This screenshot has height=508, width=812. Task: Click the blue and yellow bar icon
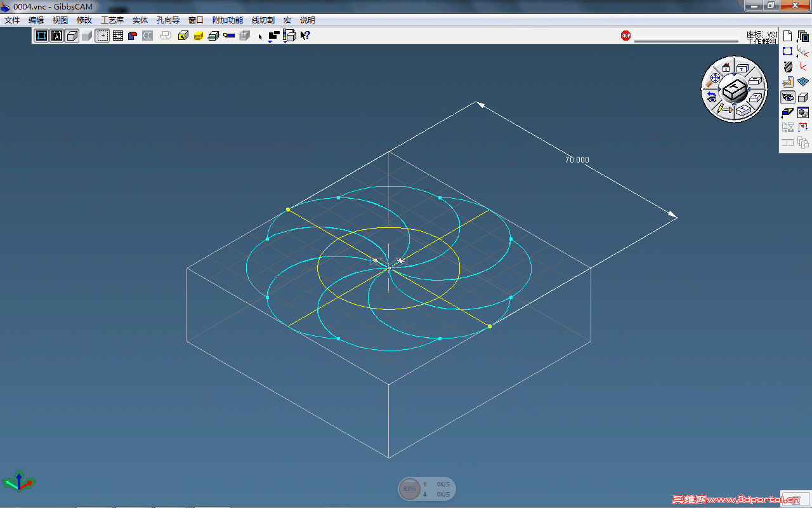[x=229, y=36]
